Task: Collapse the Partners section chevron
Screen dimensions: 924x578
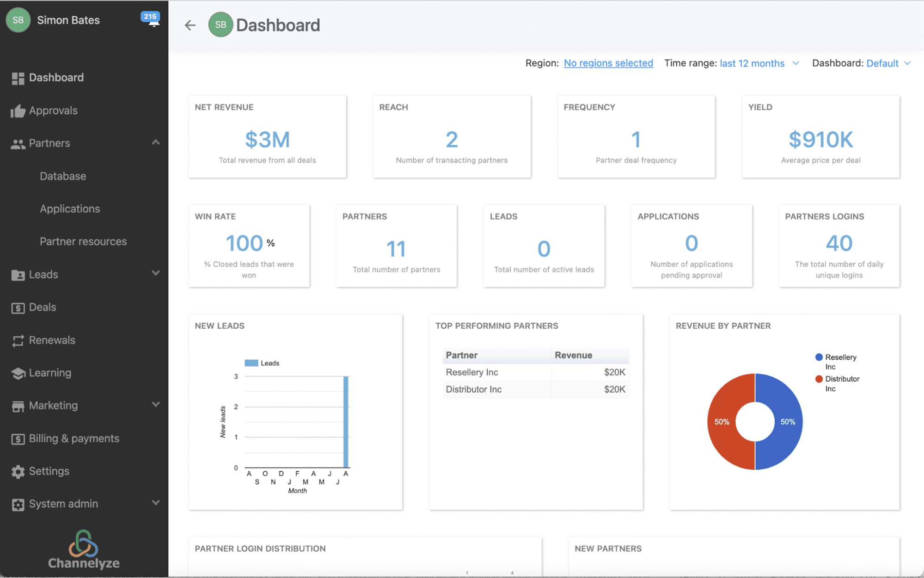Action: pyautogui.click(x=156, y=142)
